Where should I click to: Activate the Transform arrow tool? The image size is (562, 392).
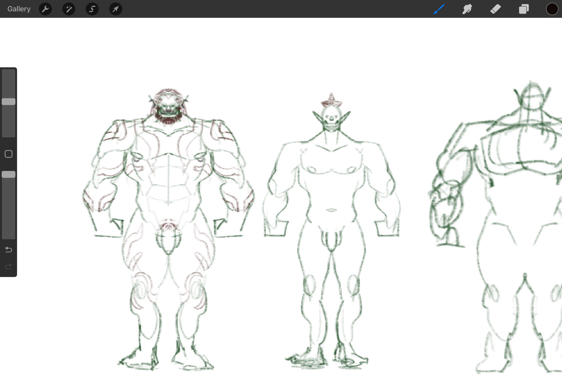(115, 9)
